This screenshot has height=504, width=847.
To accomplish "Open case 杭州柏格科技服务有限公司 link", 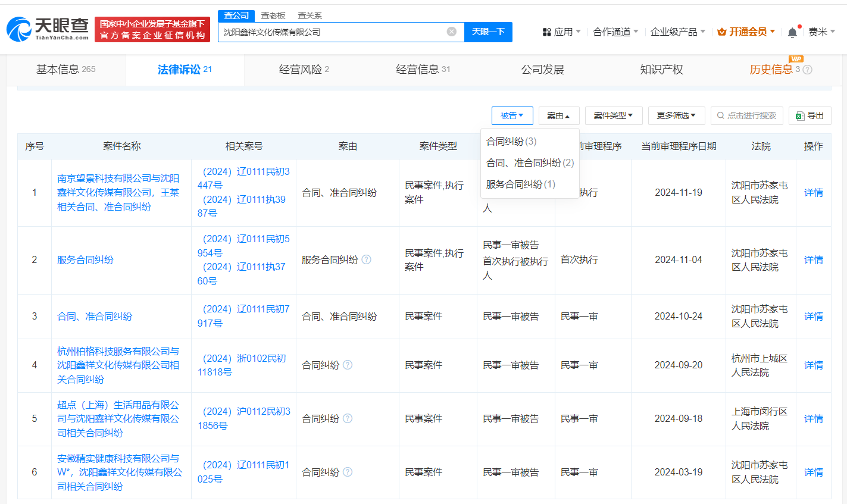I will [118, 365].
